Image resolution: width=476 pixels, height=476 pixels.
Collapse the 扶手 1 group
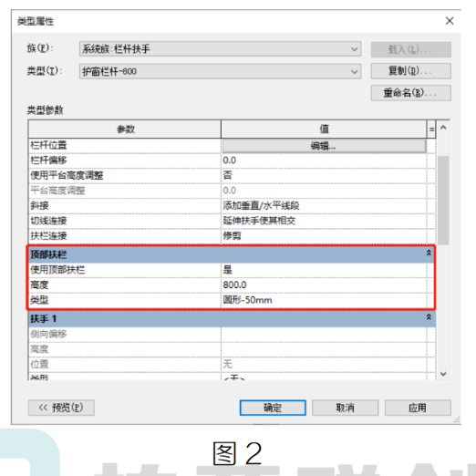coord(429,317)
